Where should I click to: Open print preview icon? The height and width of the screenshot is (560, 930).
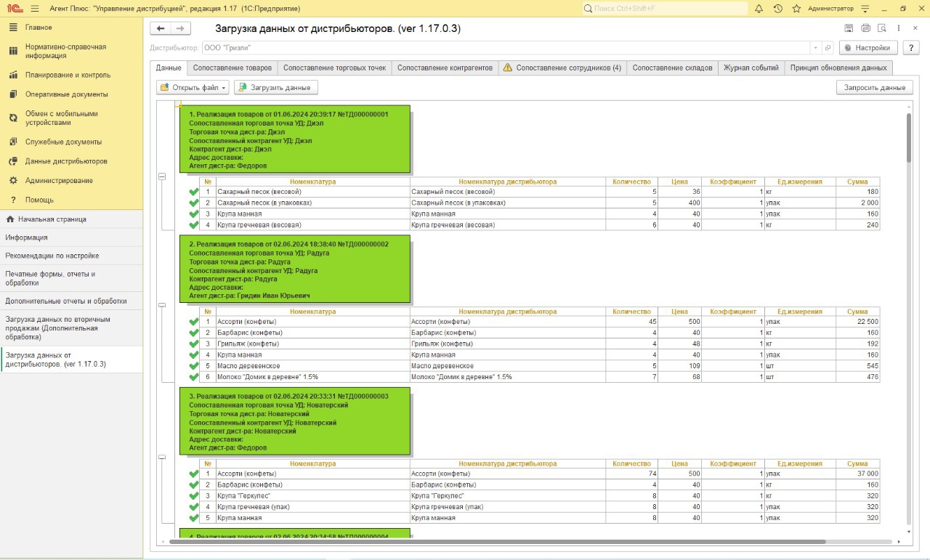click(x=882, y=28)
